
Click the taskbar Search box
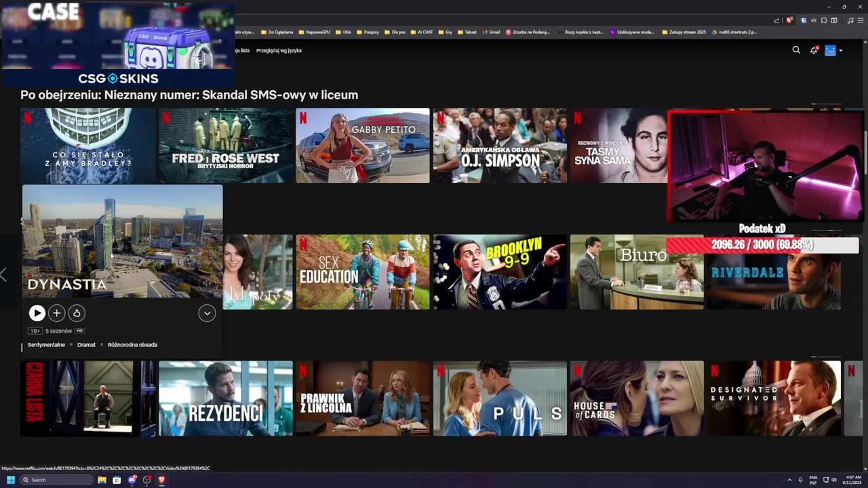pyautogui.click(x=56, y=480)
